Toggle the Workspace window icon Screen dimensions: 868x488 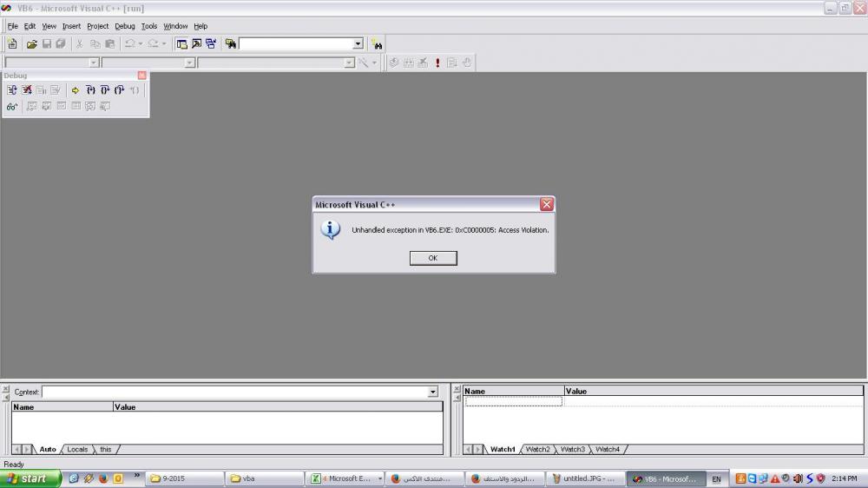(x=181, y=43)
